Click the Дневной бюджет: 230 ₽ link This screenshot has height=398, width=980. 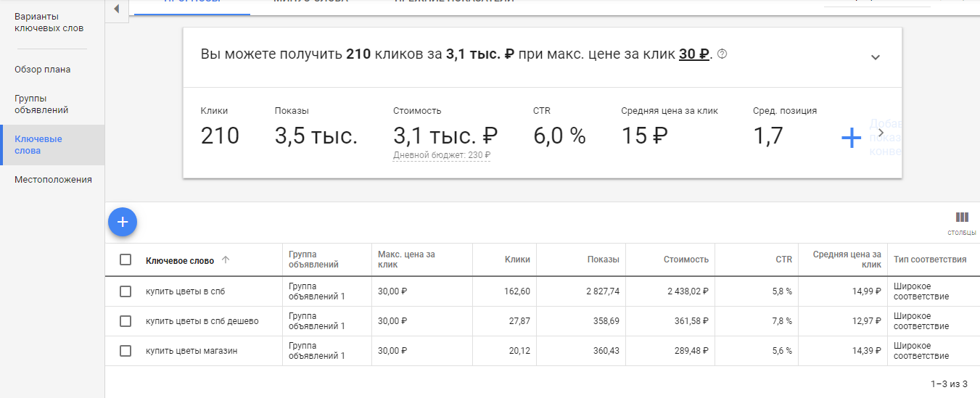tap(441, 155)
